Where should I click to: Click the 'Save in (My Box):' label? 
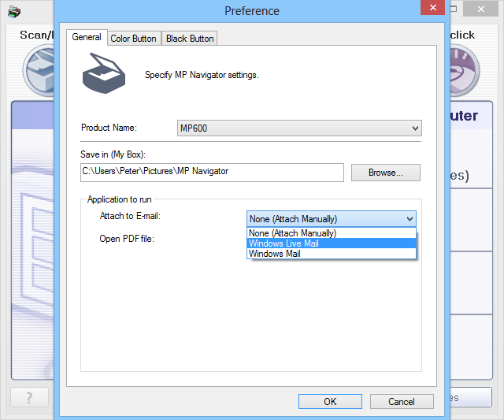pyautogui.click(x=113, y=154)
